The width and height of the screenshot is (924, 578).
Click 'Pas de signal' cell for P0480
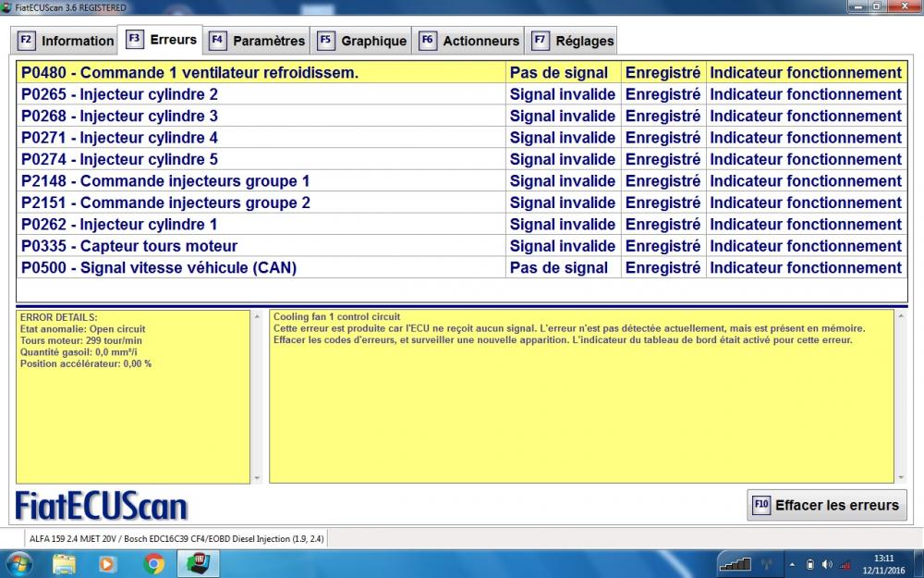563,72
